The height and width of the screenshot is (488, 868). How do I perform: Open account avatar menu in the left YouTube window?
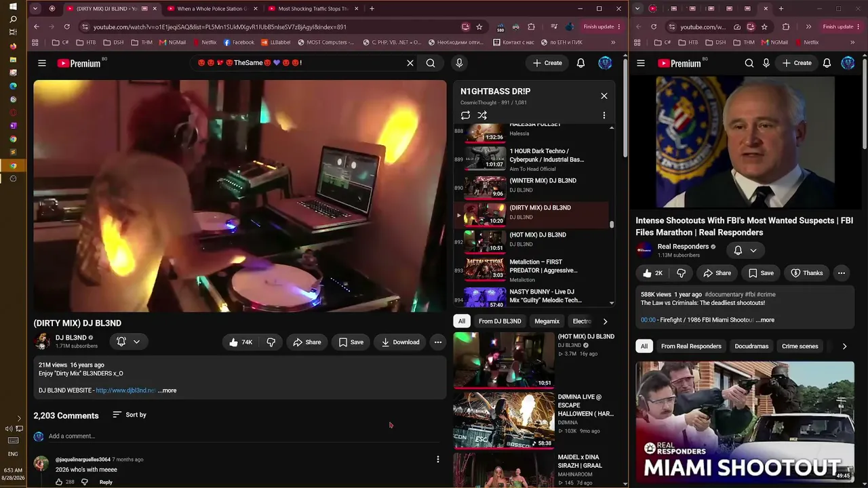605,63
